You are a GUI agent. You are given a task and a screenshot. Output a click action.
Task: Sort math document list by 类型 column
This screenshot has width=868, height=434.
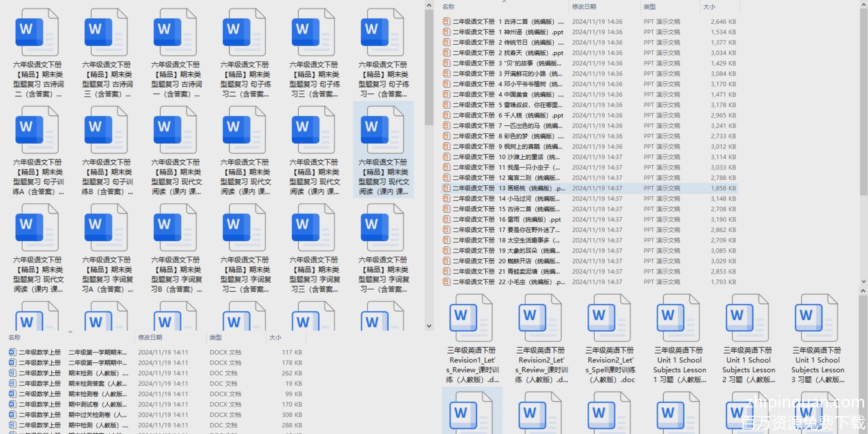tap(216, 338)
